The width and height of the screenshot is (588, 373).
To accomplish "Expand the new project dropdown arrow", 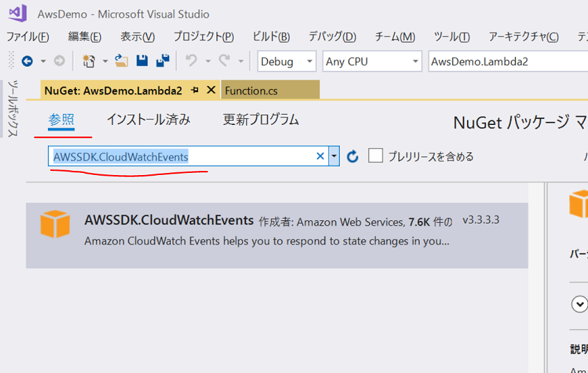I will (x=105, y=61).
